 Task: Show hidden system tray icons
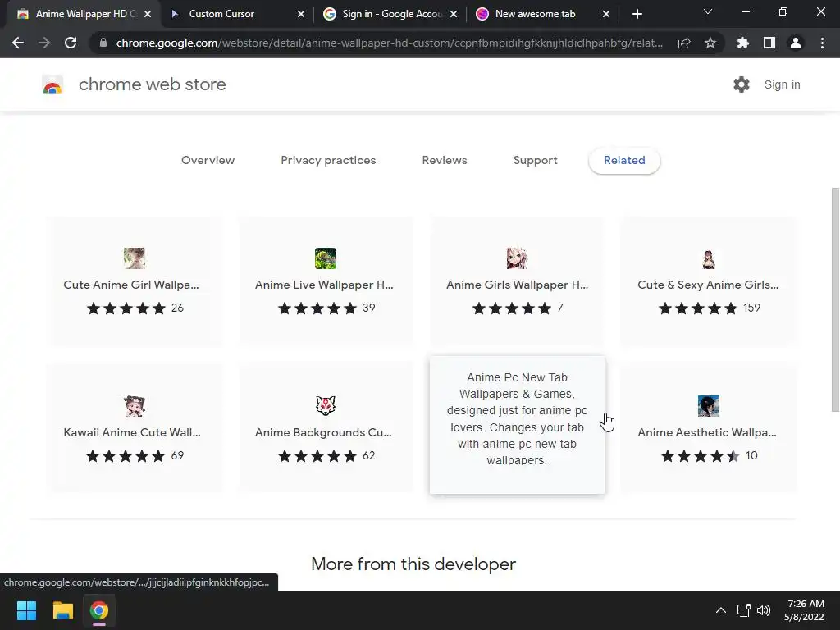[x=721, y=610]
